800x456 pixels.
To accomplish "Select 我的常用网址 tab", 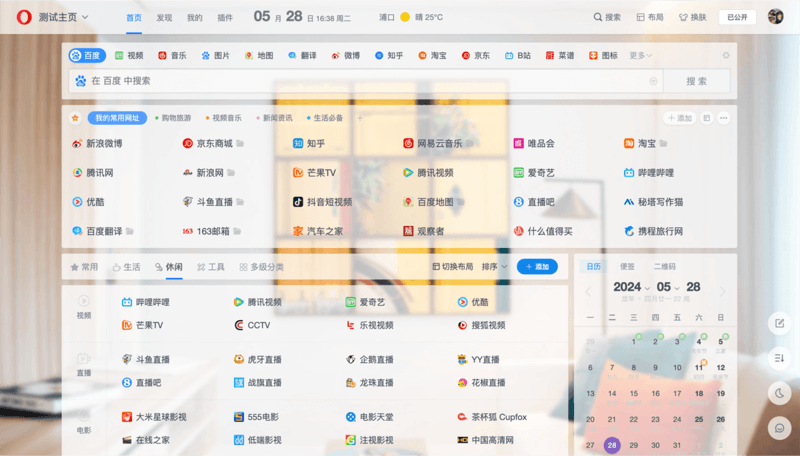I will (117, 118).
